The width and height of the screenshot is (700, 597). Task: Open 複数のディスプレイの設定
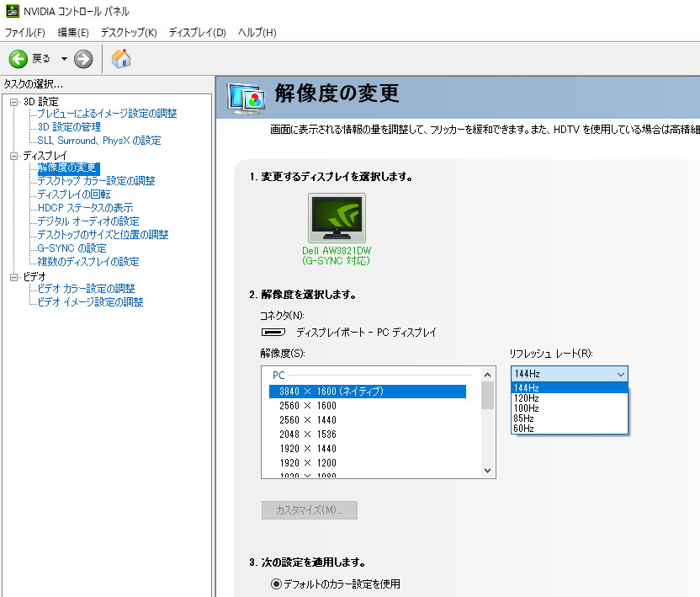tap(88, 261)
